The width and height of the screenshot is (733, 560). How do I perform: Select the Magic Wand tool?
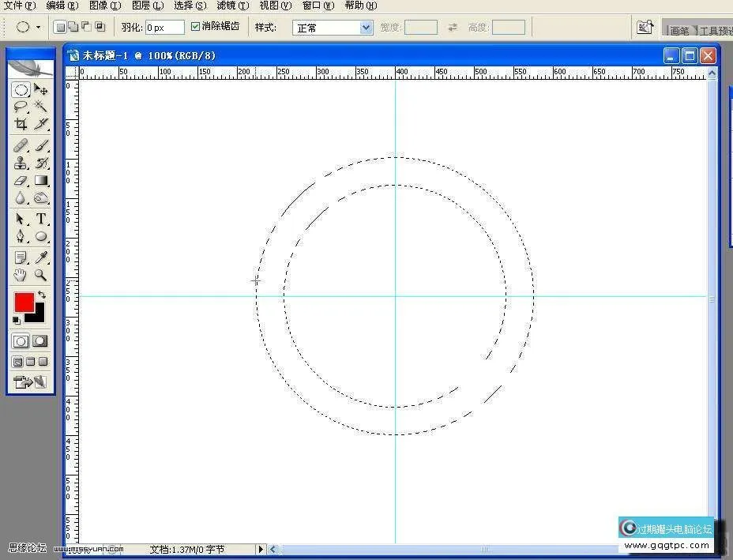coord(41,107)
